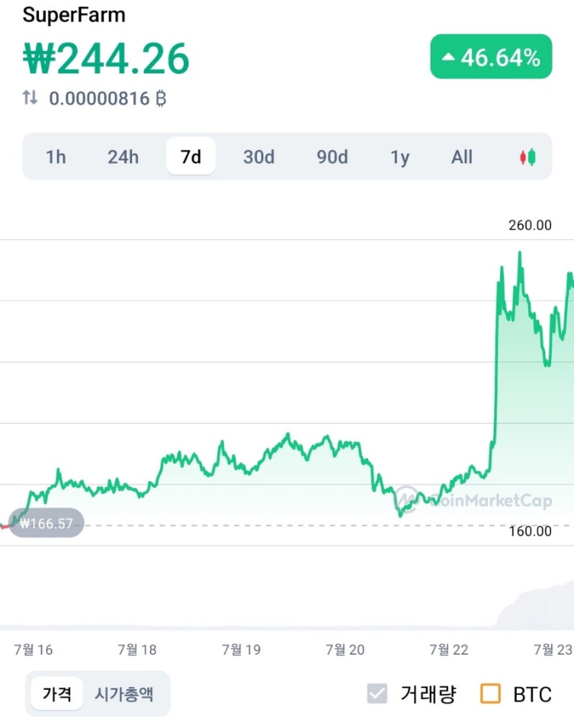The image size is (574, 728).
Task: Enable the BTC comparison checkbox
Action: point(490,694)
